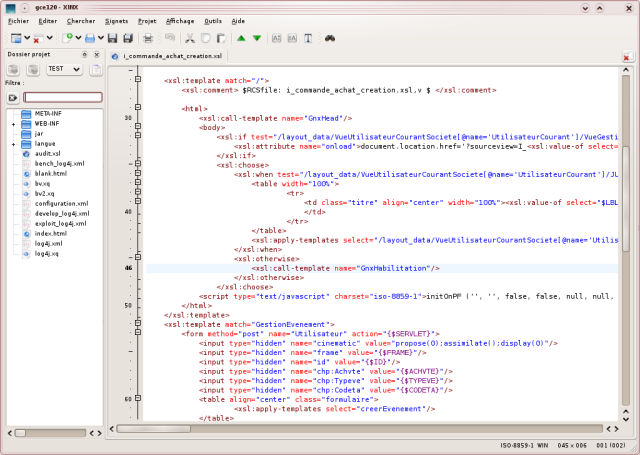
Task: Open the TEST project selector dropdown
Action: 64,69
